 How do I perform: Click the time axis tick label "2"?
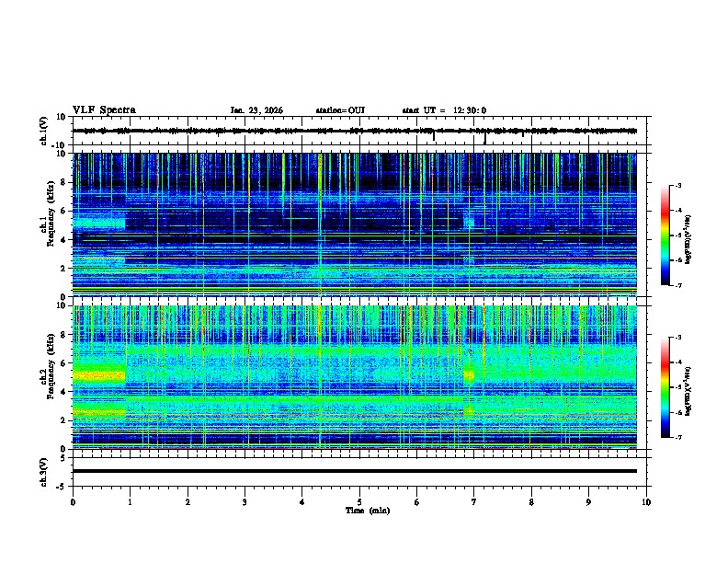tap(188, 502)
